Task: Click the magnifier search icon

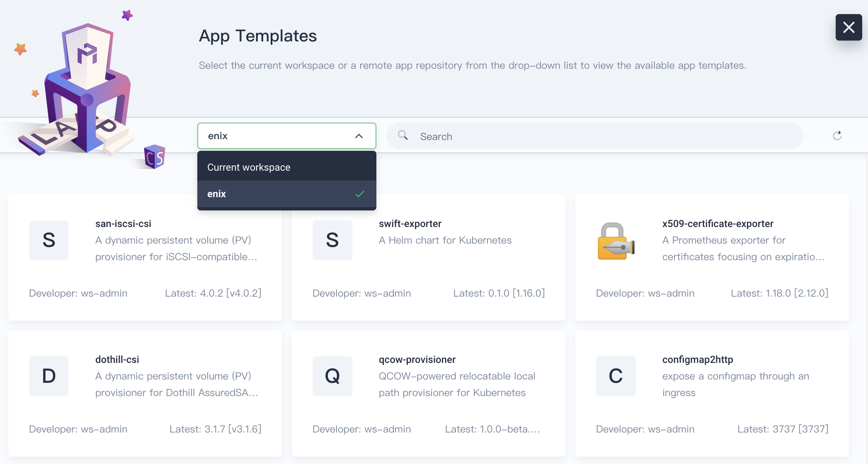Action: [x=402, y=135]
